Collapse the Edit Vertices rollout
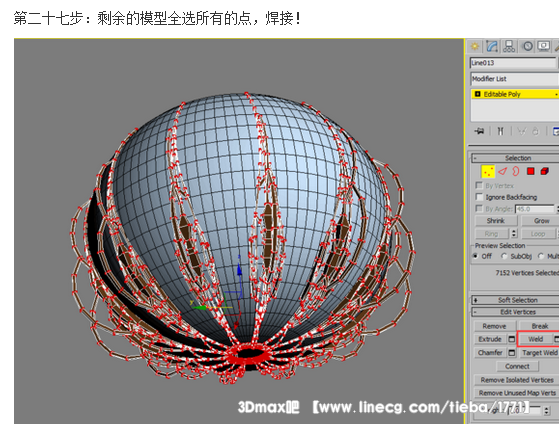559x424 pixels. pos(516,312)
